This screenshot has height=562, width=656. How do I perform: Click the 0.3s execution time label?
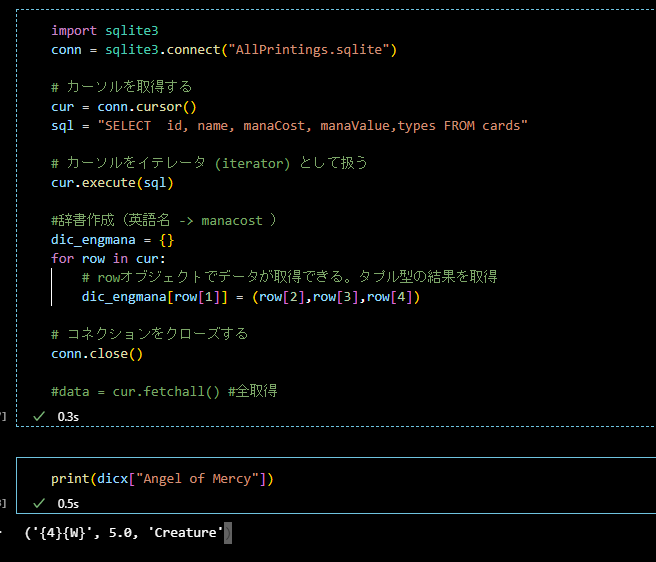tap(68, 417)
